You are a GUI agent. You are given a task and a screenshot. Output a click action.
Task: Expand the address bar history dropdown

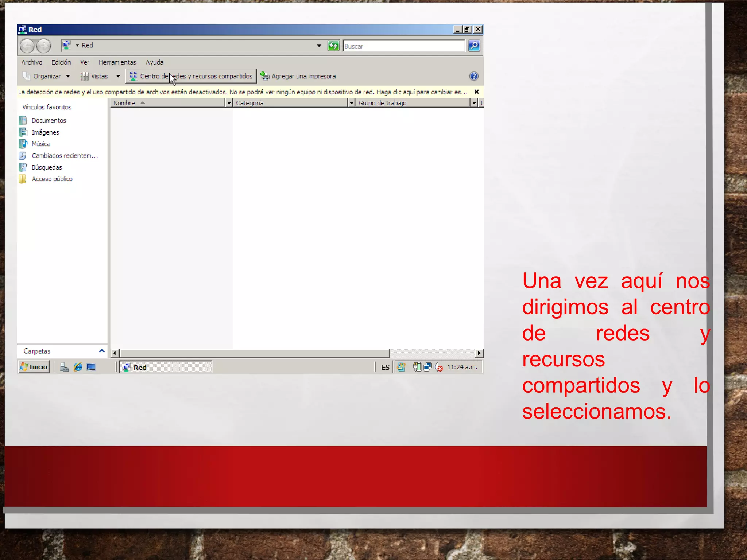(x=319, y=46)
